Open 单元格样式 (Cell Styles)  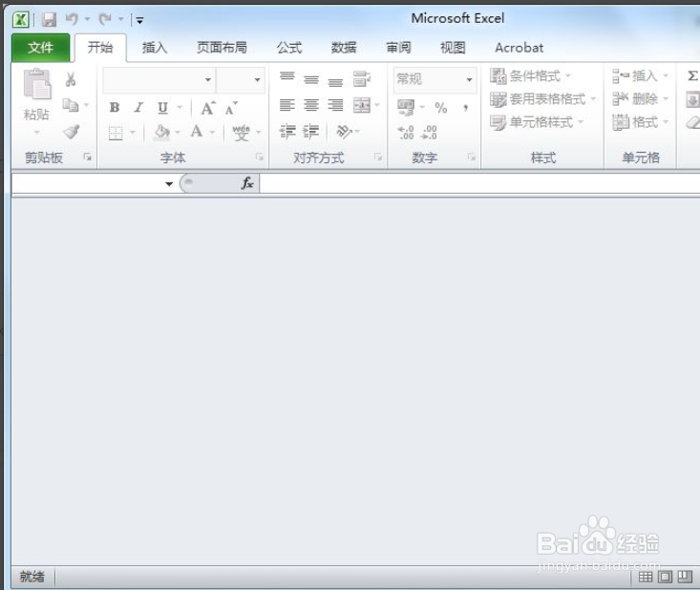(537, 122)
